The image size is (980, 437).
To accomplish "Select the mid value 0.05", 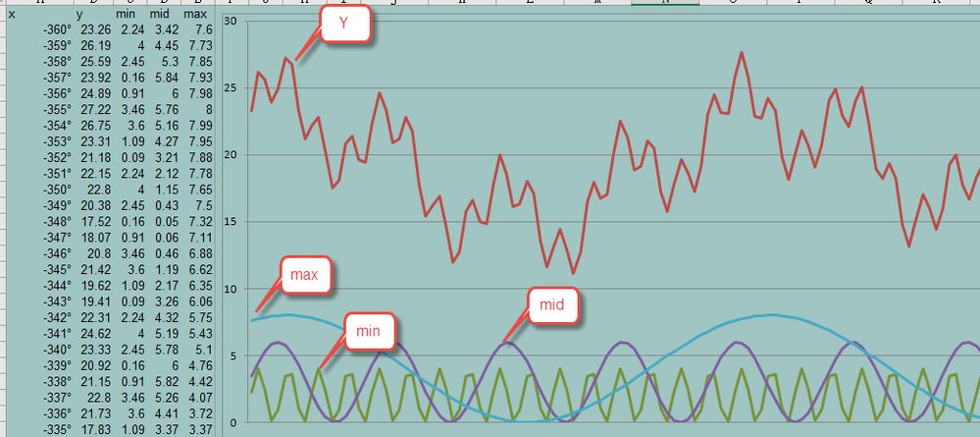I will click(168, 222).
